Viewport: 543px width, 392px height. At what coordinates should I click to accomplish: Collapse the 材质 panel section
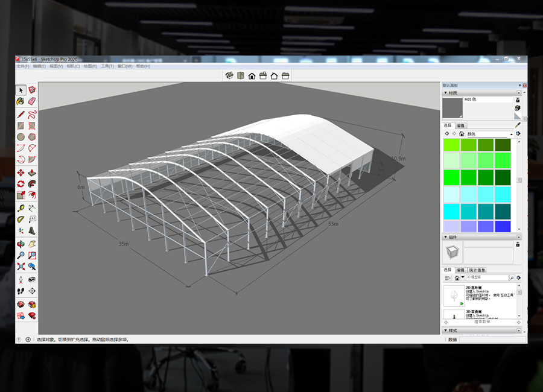point(446,93)
